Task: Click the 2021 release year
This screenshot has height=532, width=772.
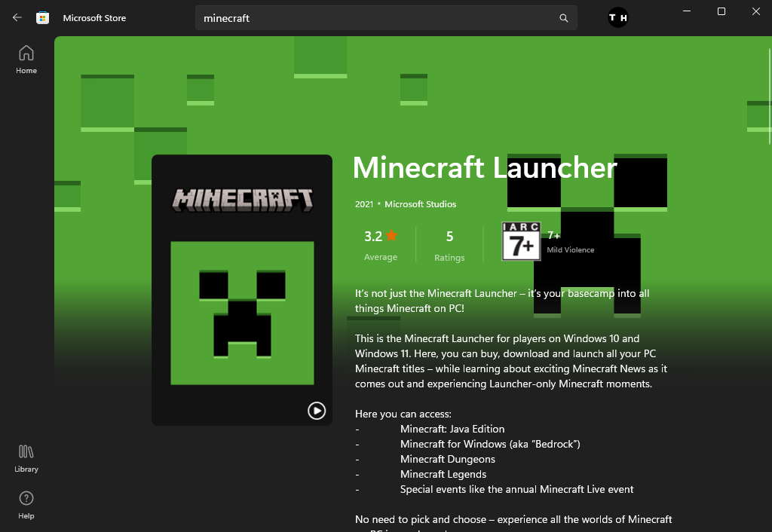Action: coord(363,203)
